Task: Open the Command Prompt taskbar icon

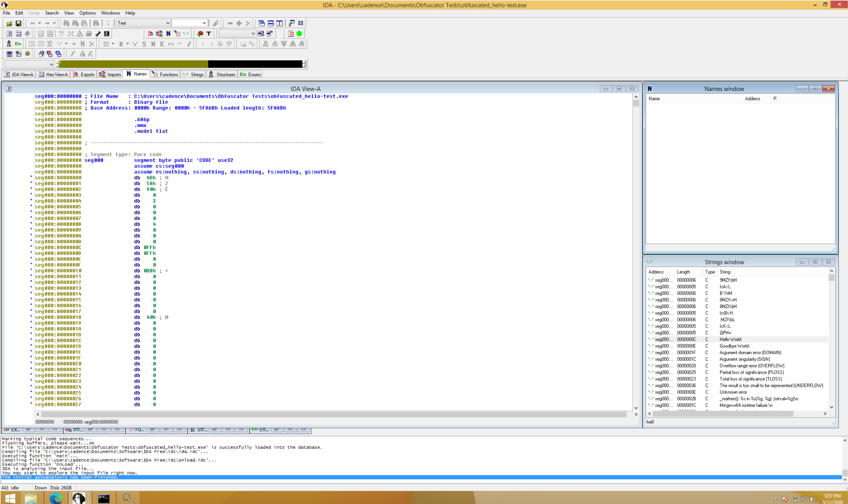Action: (104, 498)
